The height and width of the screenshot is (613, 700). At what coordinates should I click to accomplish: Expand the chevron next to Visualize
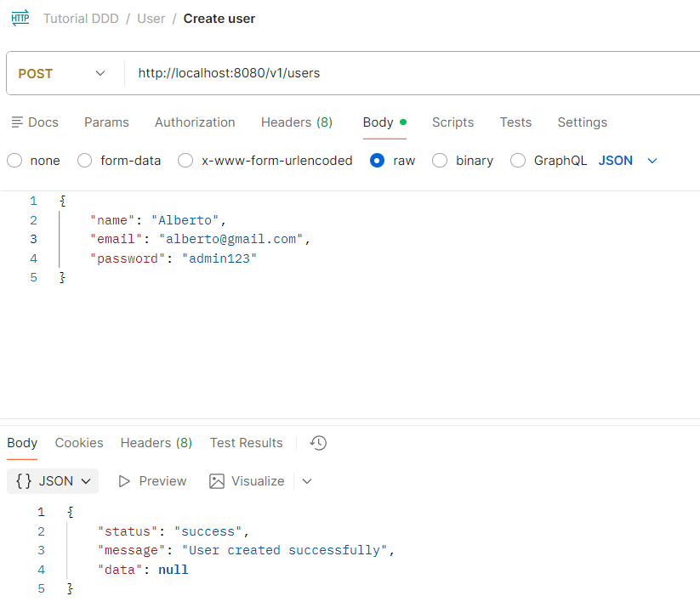click(x=307, y=481)
